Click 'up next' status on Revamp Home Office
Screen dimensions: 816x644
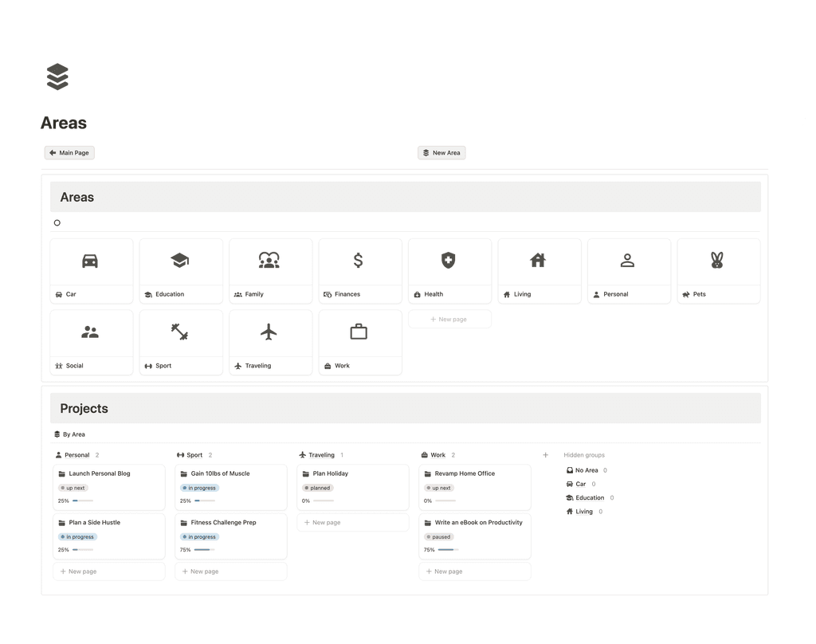pos(439,488)
